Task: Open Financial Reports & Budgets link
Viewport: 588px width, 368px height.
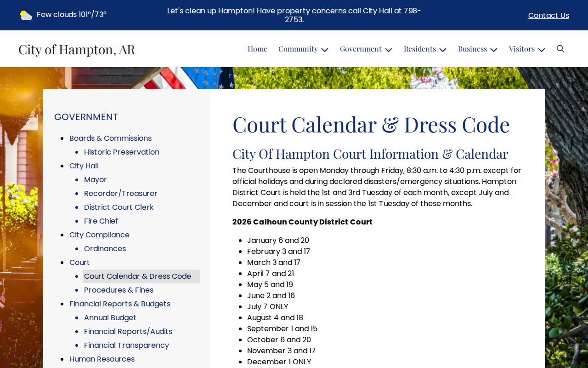Action: [120, 304]
